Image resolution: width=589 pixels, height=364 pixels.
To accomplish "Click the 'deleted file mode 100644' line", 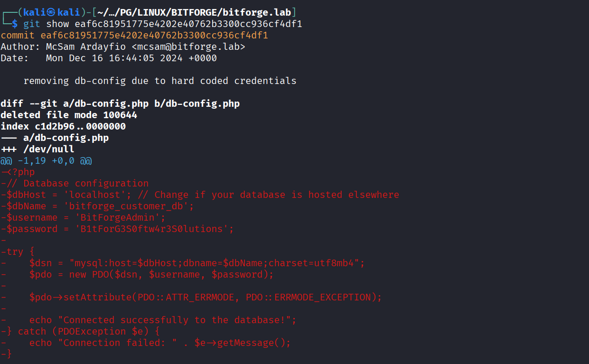I will pos(69,115).
